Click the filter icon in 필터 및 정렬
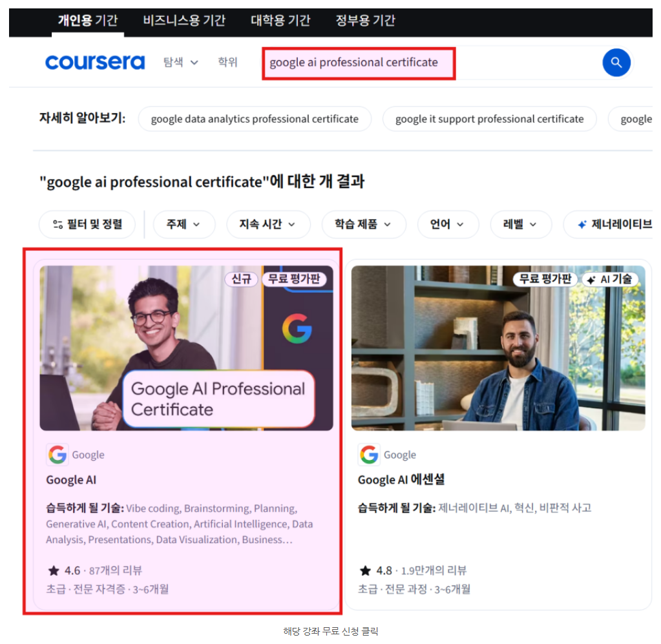Viewport: 661px width, 644px height. (x=58, y=224)
